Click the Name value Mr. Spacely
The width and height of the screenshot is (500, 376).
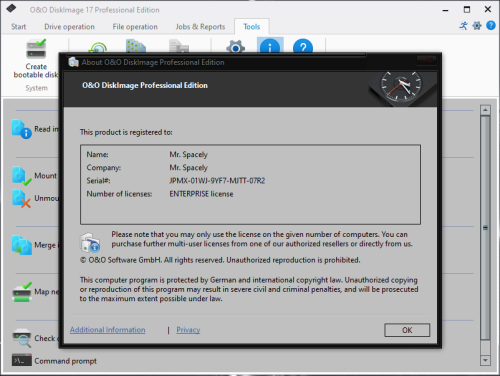[x=188, y=155]
